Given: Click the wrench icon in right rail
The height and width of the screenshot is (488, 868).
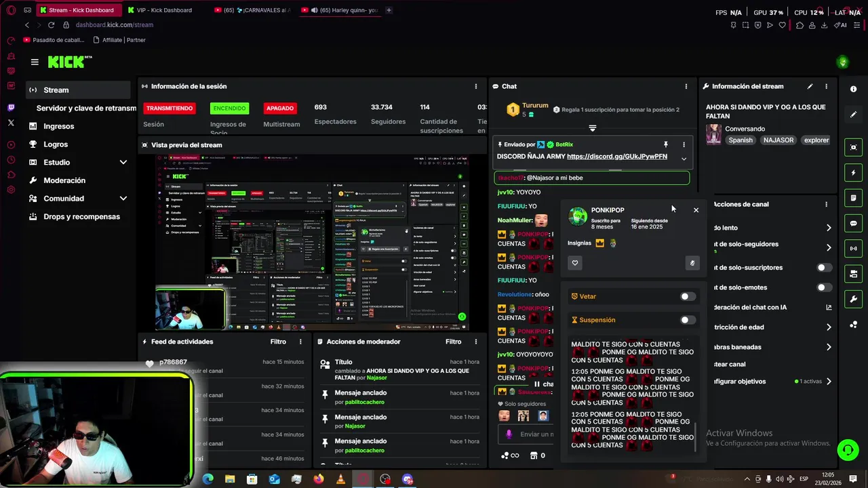Looking at the screenshot, I should 853,299.
